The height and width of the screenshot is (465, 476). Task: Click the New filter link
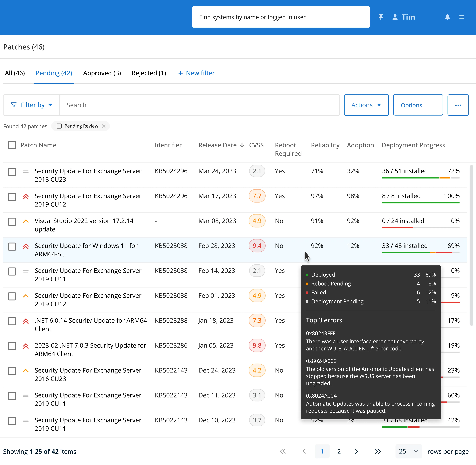click(197, 73)
